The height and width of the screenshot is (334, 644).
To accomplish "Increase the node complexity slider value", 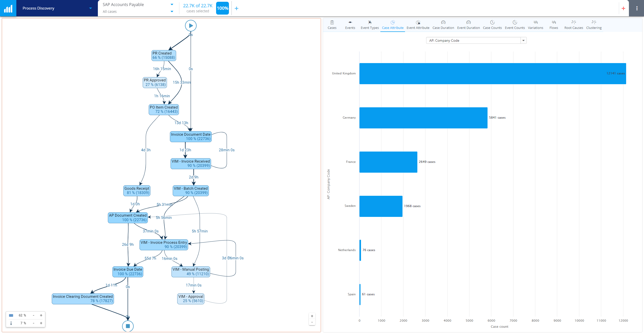I will point(41,315).
